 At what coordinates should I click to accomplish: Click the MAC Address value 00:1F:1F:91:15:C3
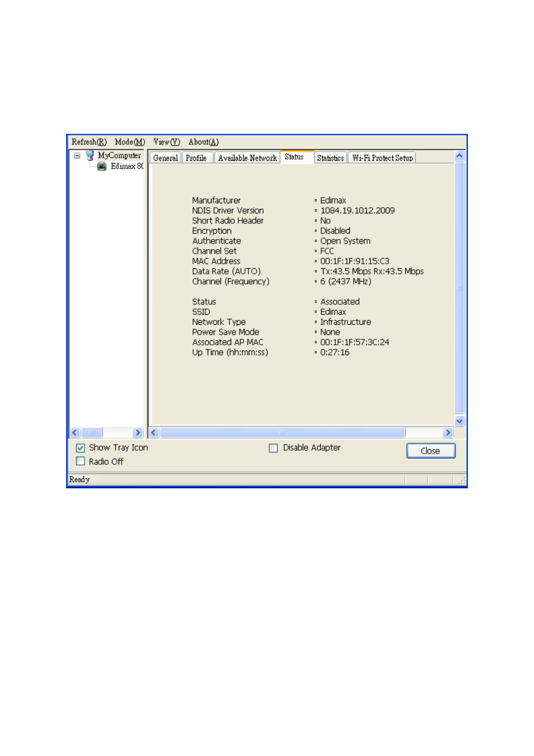point(355,262)
